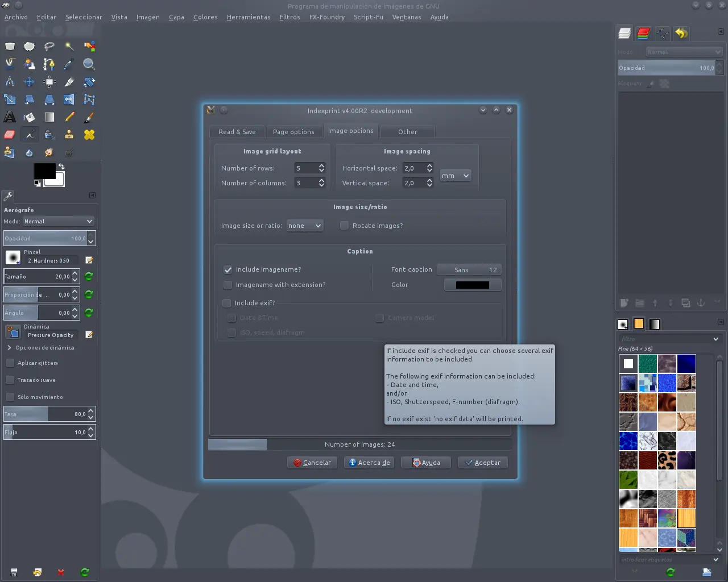This screenshot has width=728, height=582.
Task: Enable Imagename with extension checkbox
Action: (x=228, y=285)
